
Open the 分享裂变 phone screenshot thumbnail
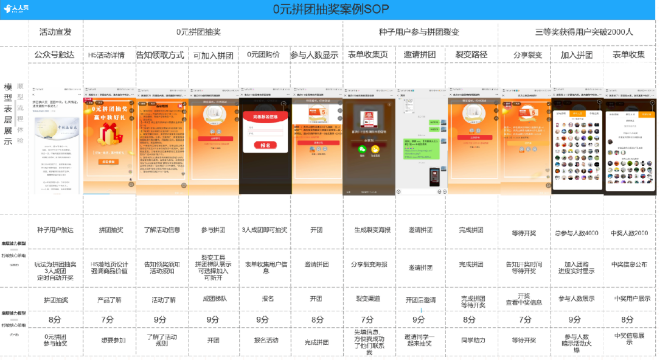pyautogui.click(x=526, y=141)
